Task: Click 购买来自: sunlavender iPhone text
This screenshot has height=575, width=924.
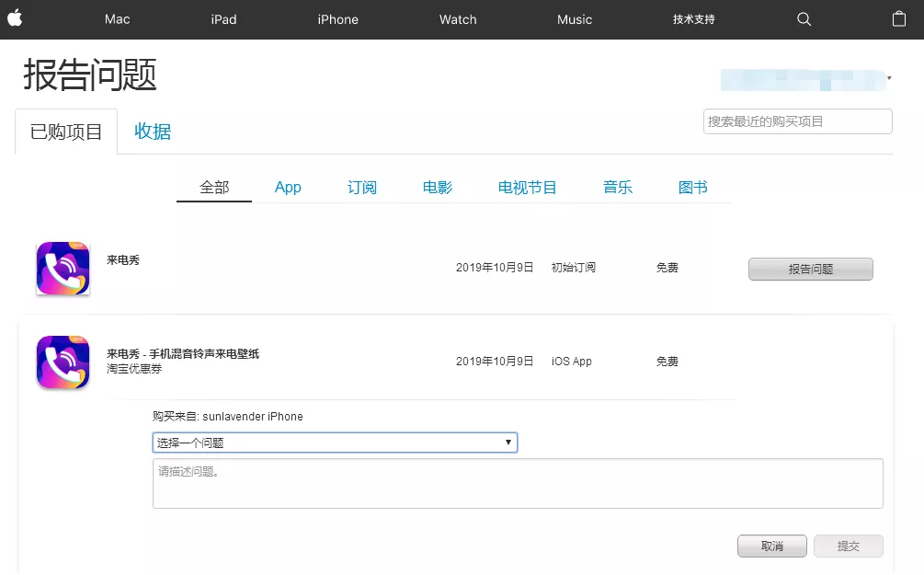Action: pyautogui.click(x=227, y=417)
